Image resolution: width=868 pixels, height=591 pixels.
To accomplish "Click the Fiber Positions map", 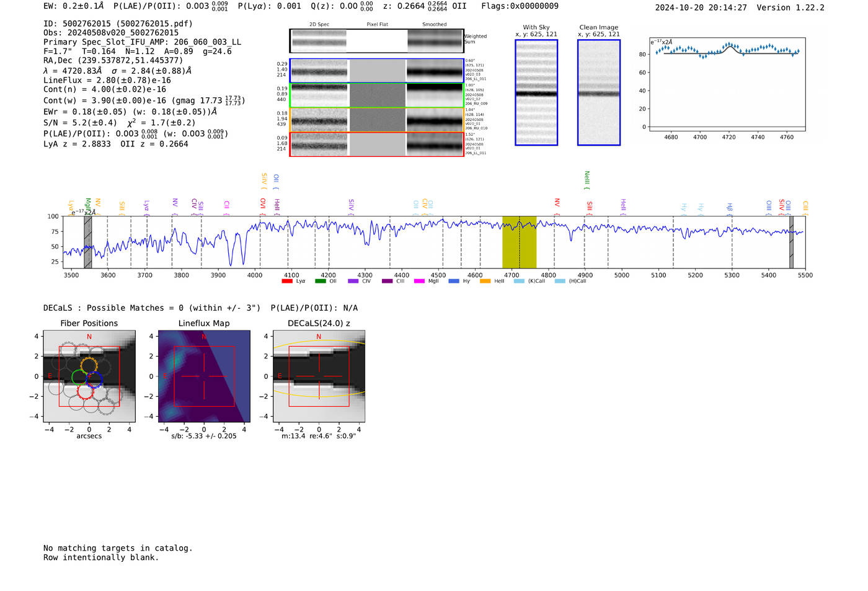I will tap(89, 376).
